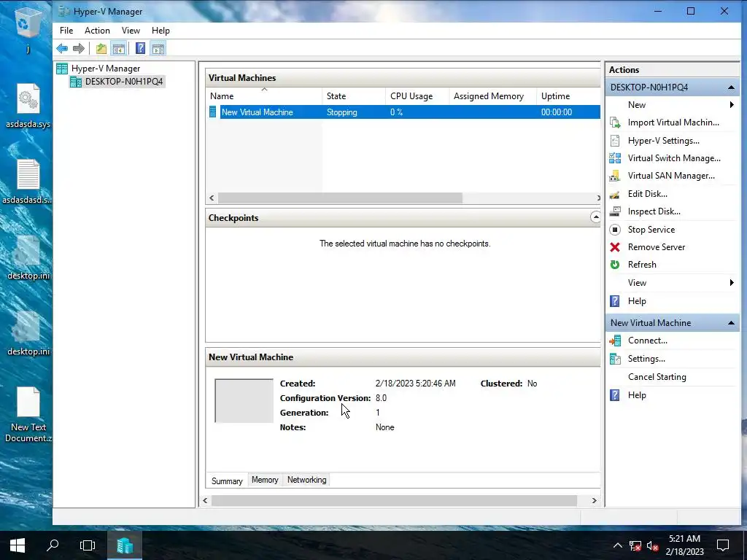The image size is (747, 560).
Task: Click Hyper-V Manager taskbar app icon
Action: pyautogui.click(x=124, y=545)
